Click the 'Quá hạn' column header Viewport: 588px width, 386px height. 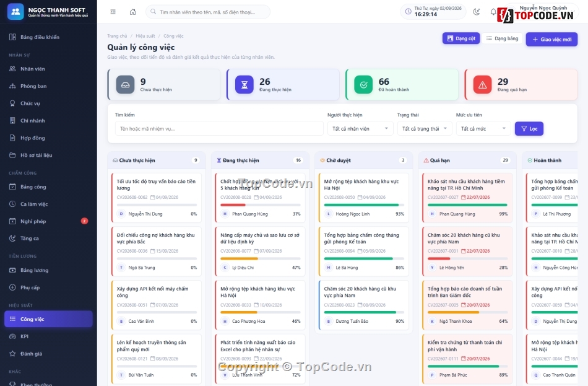tap(467, 160)
